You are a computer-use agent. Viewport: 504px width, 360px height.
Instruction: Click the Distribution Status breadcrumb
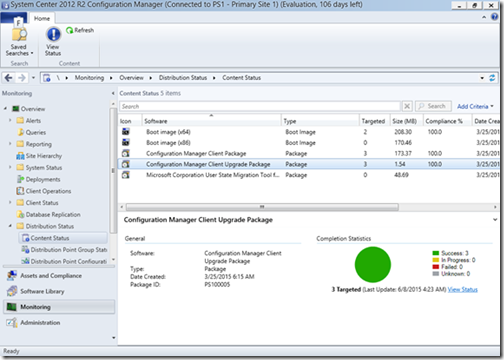pyautogui.click(x=183, y=78)
